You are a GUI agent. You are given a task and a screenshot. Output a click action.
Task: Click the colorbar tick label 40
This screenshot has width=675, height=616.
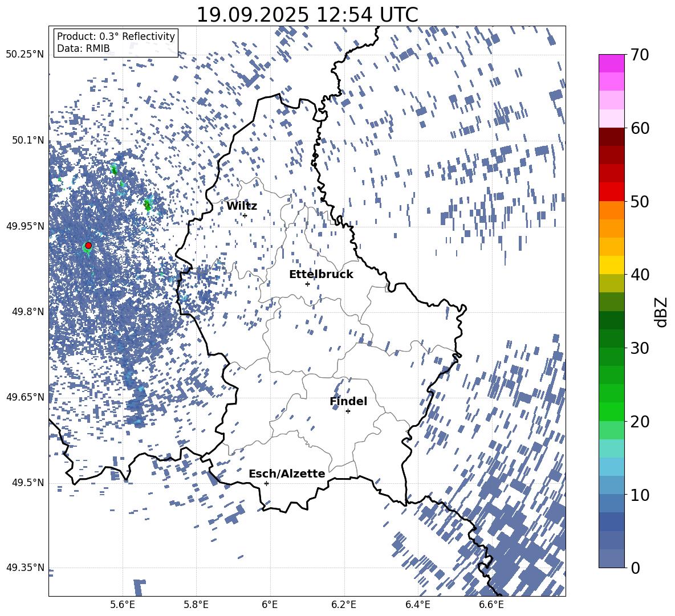(639, 275)
